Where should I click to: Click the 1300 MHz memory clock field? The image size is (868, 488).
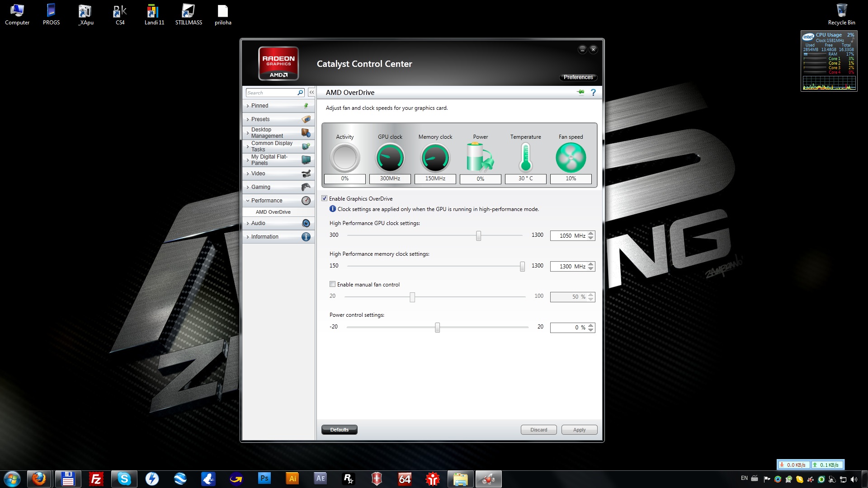[x=569, y=267]
